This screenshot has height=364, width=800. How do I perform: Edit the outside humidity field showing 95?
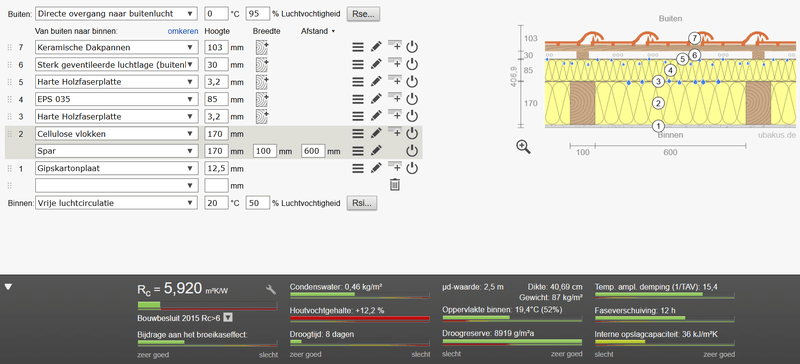click(x=257, y=14)
